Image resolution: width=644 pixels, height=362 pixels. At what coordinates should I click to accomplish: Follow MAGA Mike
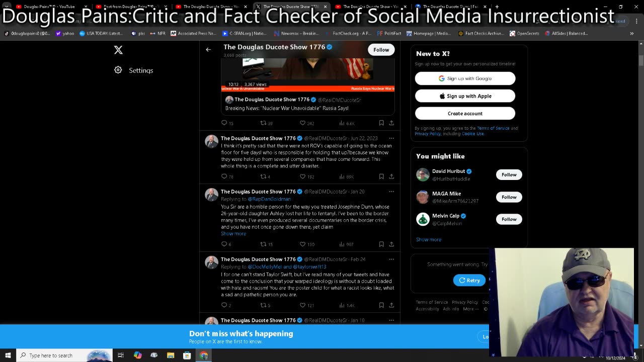click(x=509, y=197)
